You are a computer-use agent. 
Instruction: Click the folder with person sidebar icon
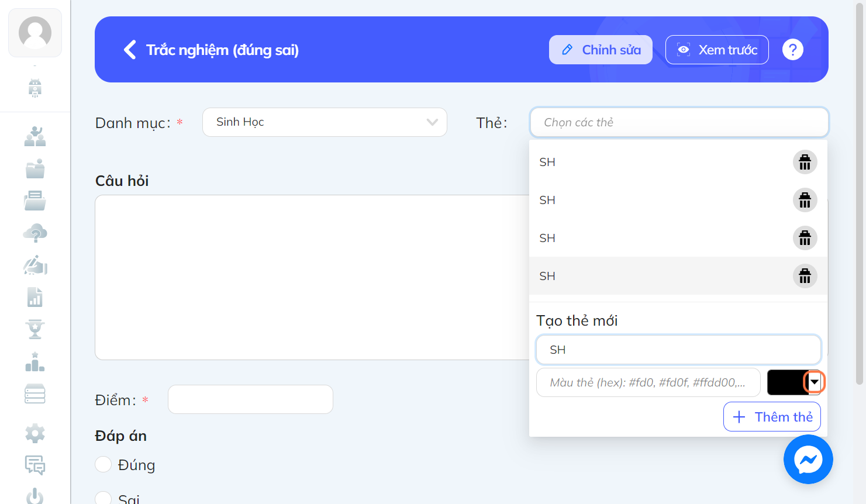35,168
